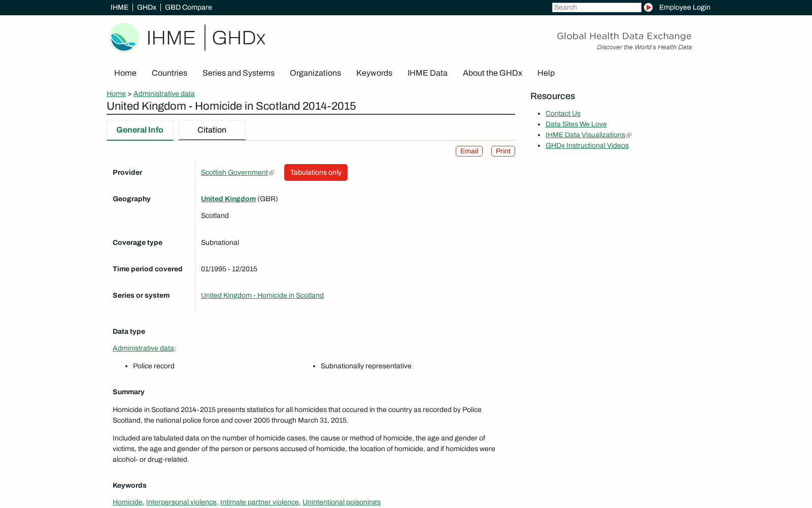Open the Scottish Government provider link
Image resolution: width=812 pixels, height=508 pixels.
(234, 172)
